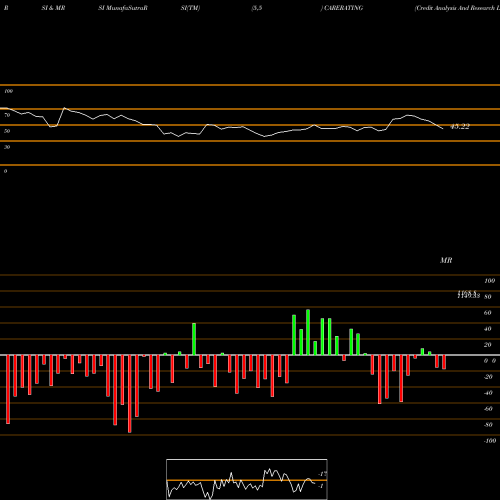The image size is (500, 500).
Task: Click the 45.22 current RSI value
Action: pos(460,126)
